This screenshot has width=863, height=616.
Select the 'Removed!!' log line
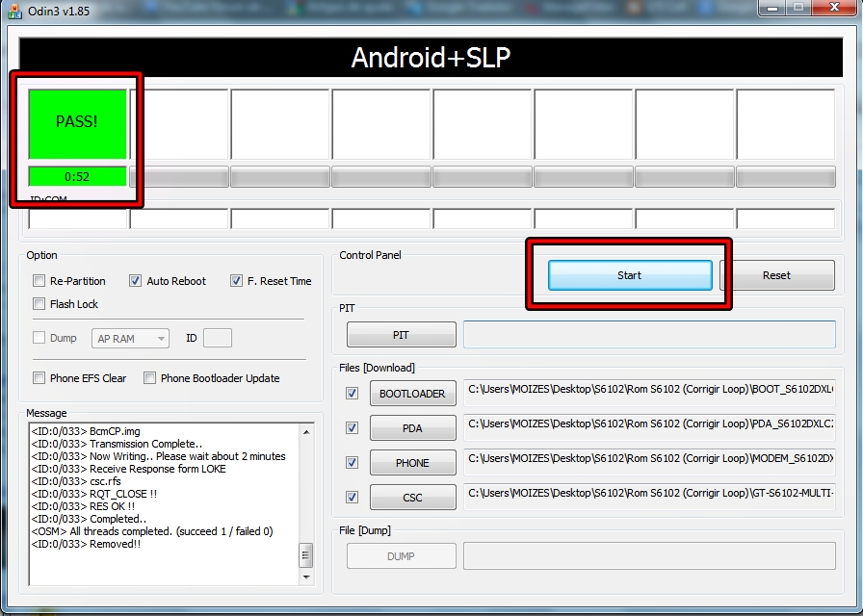click(86, 544)
